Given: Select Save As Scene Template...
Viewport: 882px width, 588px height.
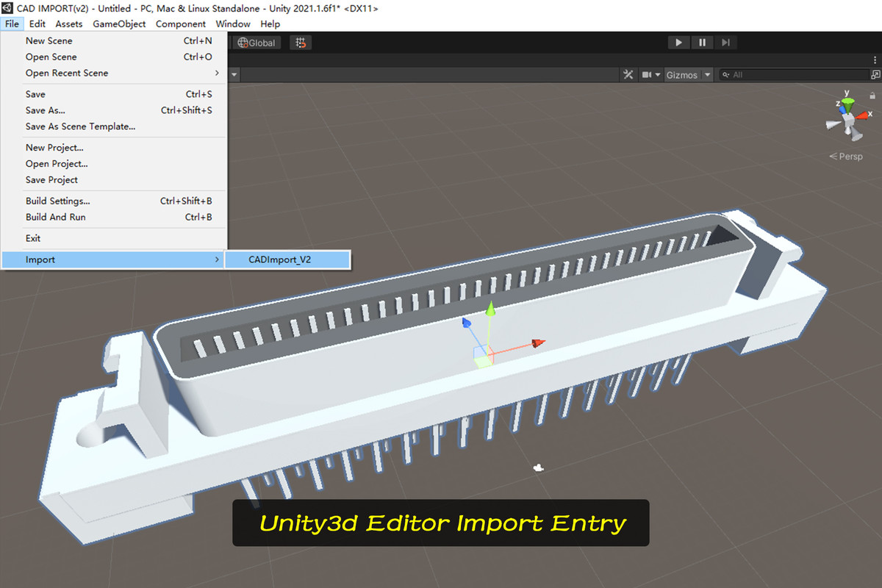Looking at the screenshot, I should (114, 126).
